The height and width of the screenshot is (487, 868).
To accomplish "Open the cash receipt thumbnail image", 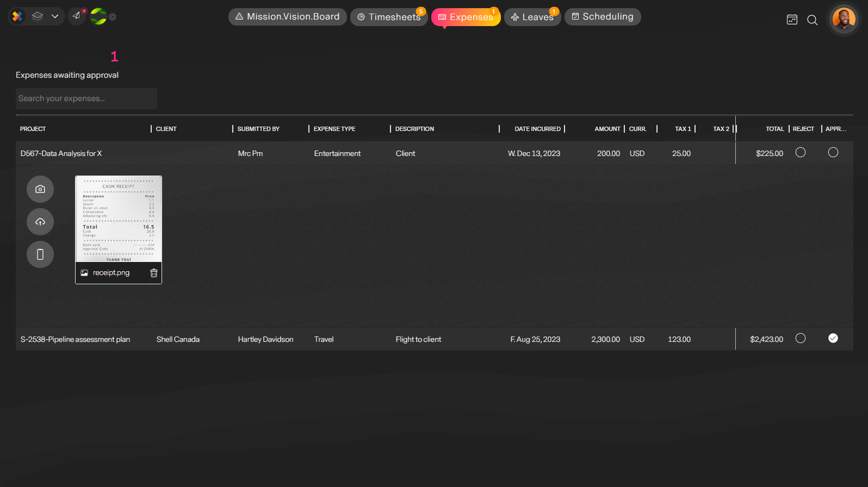I will (x=119, y=218).
